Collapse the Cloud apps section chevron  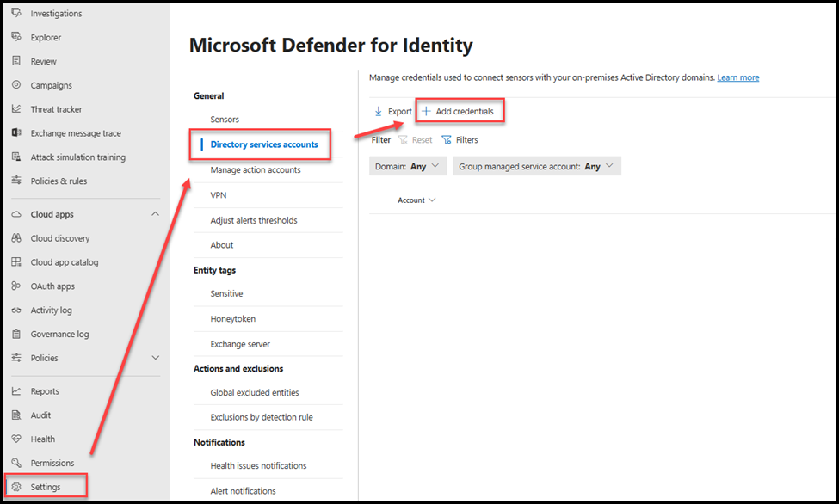coord(155,214)
